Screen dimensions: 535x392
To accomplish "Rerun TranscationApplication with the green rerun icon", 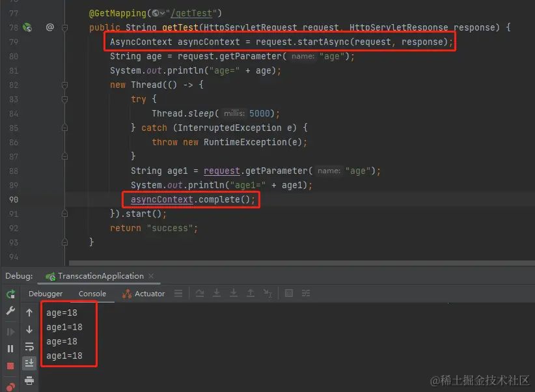I will click(x=11, y=294).
